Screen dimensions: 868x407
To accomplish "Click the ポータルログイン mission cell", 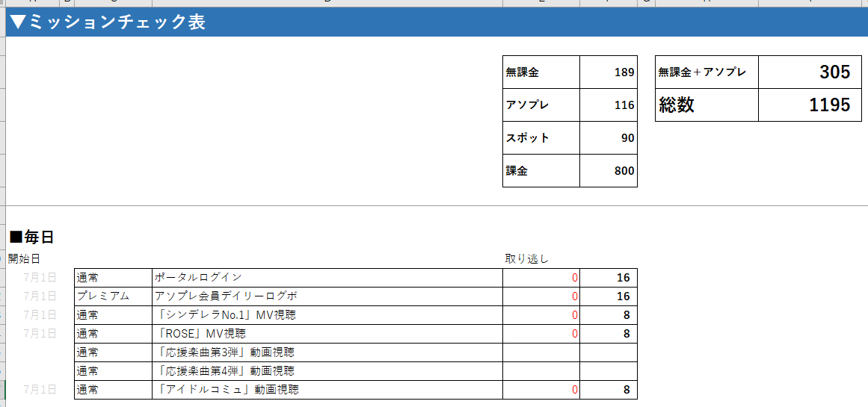I will pos(327,278).
